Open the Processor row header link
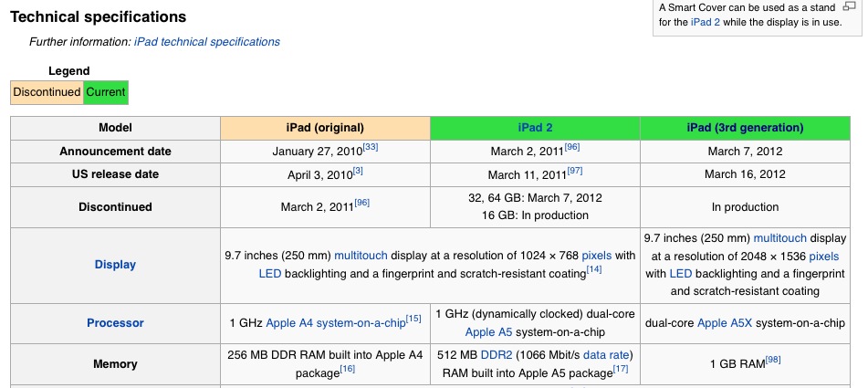Viewport: 868px width, 388px height. (x=115, y=323)
